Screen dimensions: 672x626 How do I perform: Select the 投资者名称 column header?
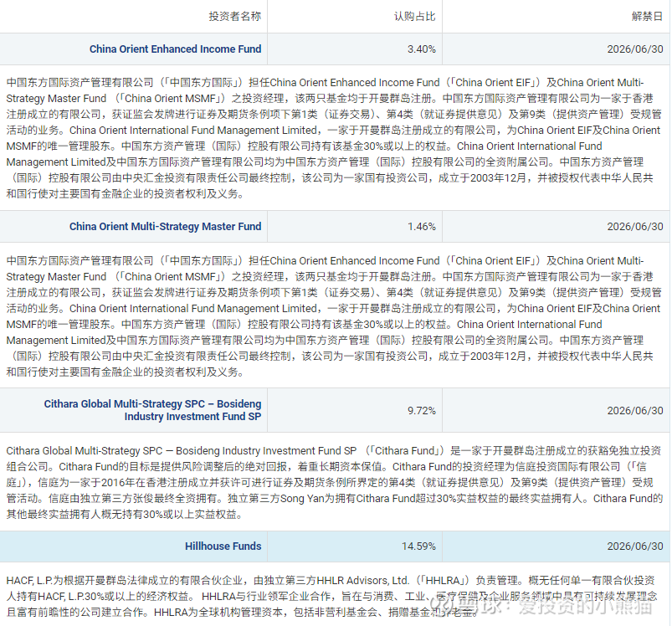coord(235,16)
